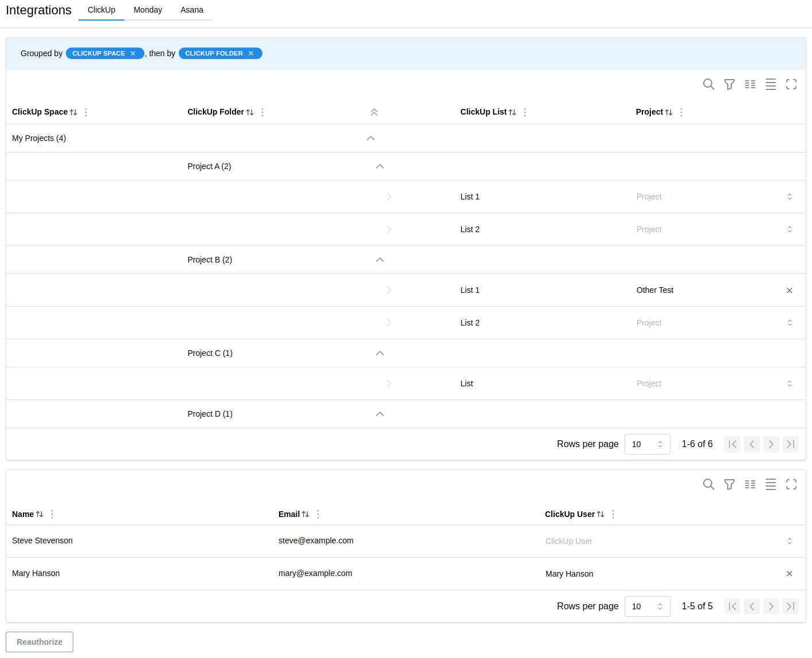812x658 pixels.
Task: Change row density in ClickUp lists table
Action: pos(771,84)
